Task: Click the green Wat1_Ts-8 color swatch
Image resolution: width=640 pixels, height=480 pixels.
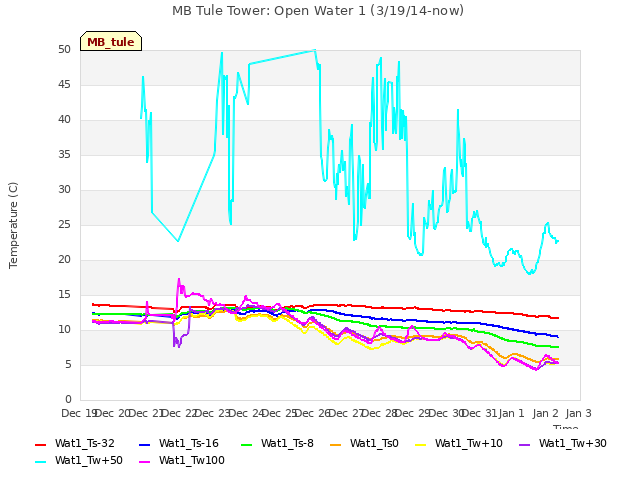Action: click(x=247, y=444)
